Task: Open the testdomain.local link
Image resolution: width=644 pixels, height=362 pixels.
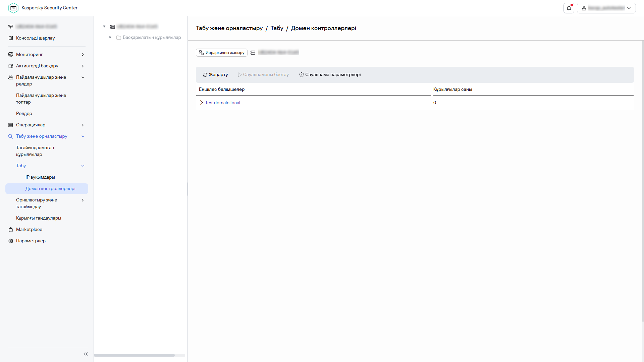Action: (x=223, y=103)
